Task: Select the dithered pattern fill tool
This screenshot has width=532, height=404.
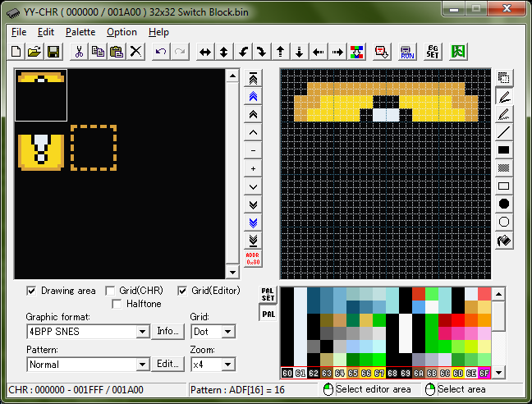Action: [x=504, y=168]
